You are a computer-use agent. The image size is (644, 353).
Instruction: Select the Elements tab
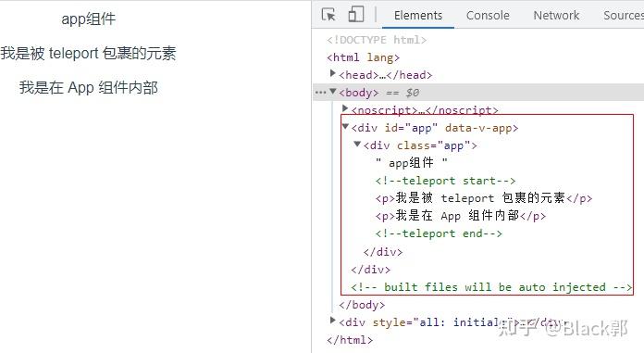coord(418,15)
